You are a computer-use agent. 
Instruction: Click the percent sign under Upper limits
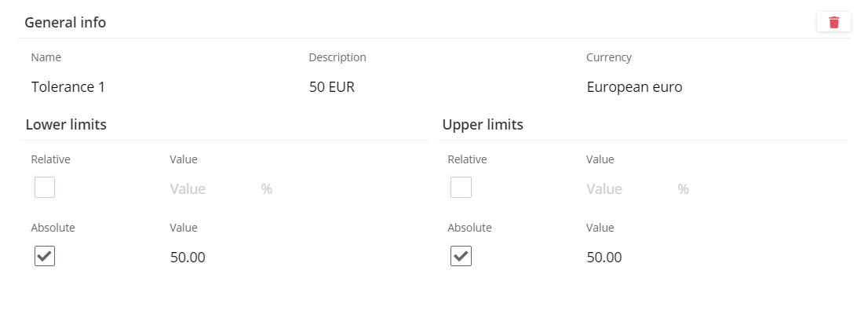(683, 189)
